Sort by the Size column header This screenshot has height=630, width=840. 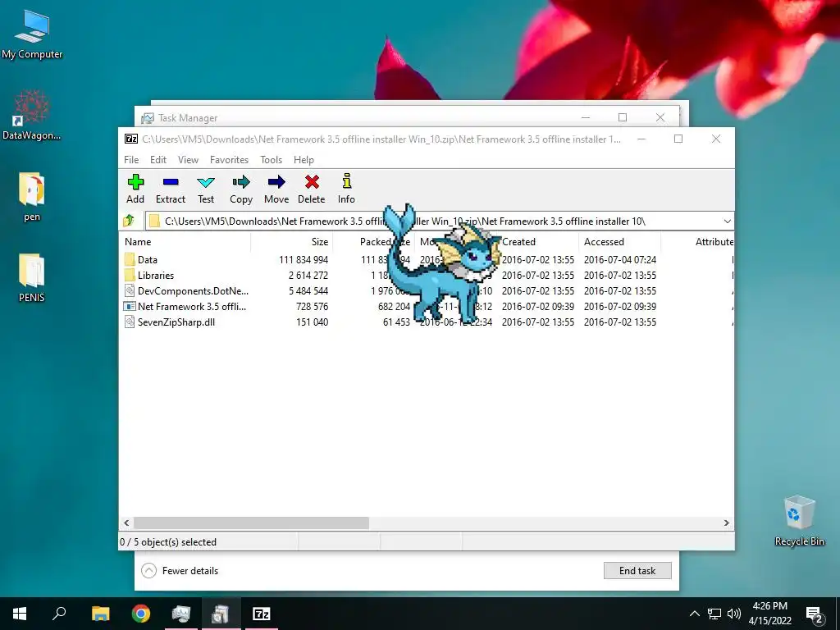click(x=291, y=242)
